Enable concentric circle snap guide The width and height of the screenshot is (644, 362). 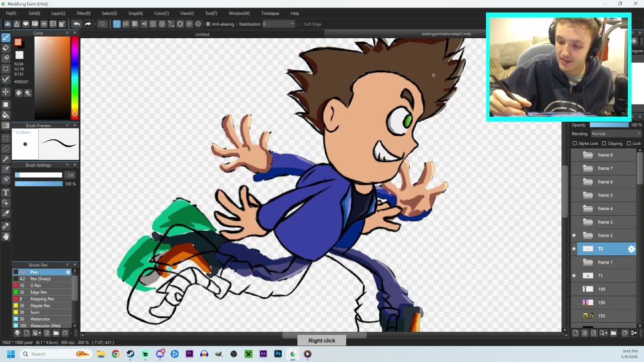pos(162,24)
